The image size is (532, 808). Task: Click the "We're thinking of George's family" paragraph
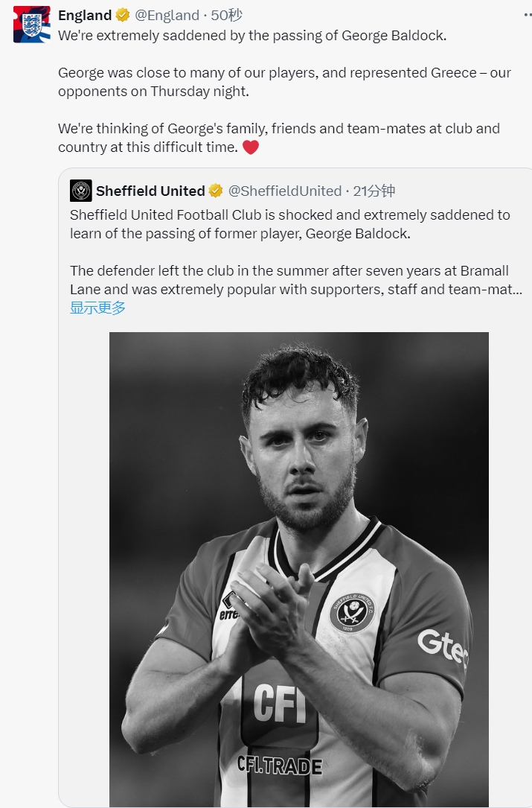tap(278, 138)
